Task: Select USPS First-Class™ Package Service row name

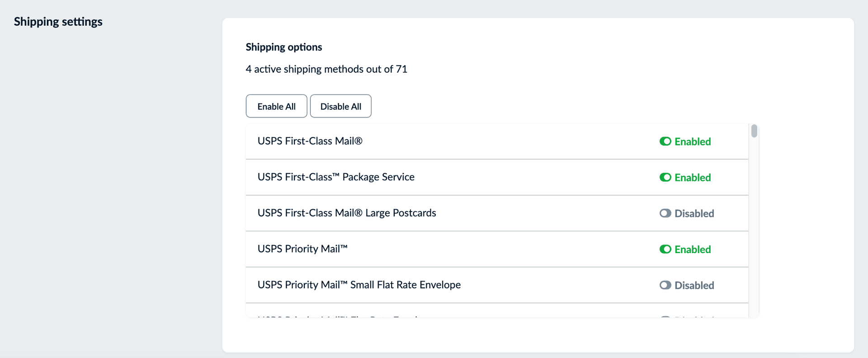Action: click(x=336, y=177)
